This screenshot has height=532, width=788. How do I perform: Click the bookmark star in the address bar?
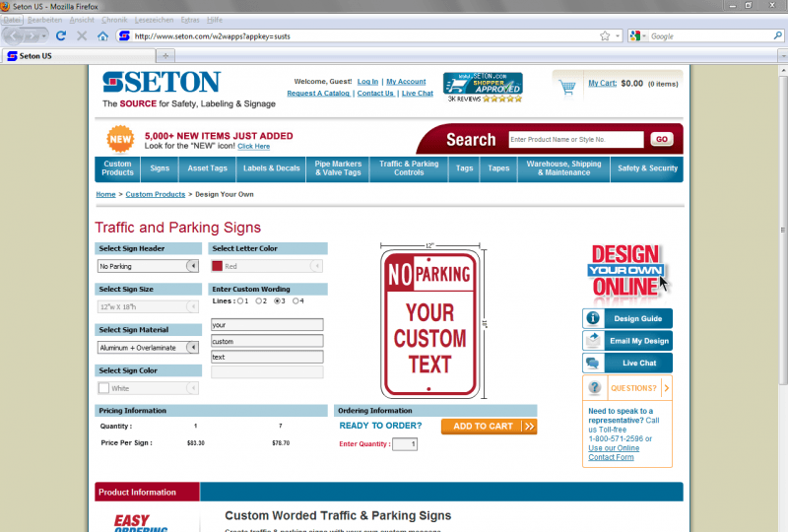(605, 36)
